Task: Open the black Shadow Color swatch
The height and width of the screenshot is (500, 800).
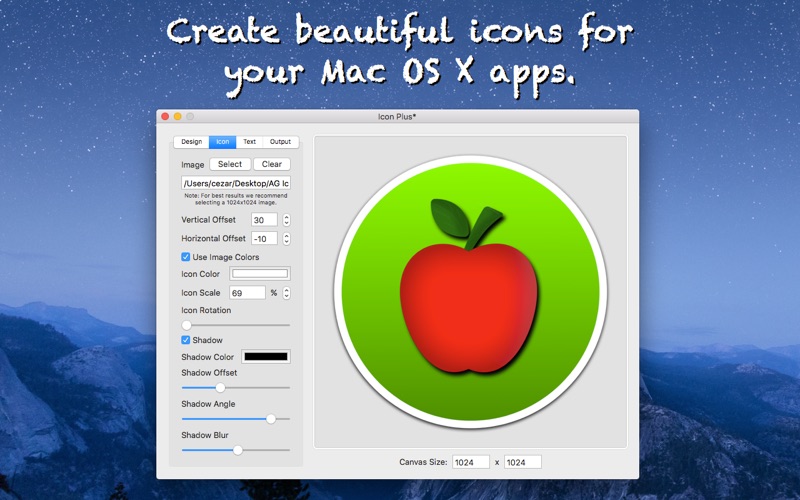Action: (266, 357)
